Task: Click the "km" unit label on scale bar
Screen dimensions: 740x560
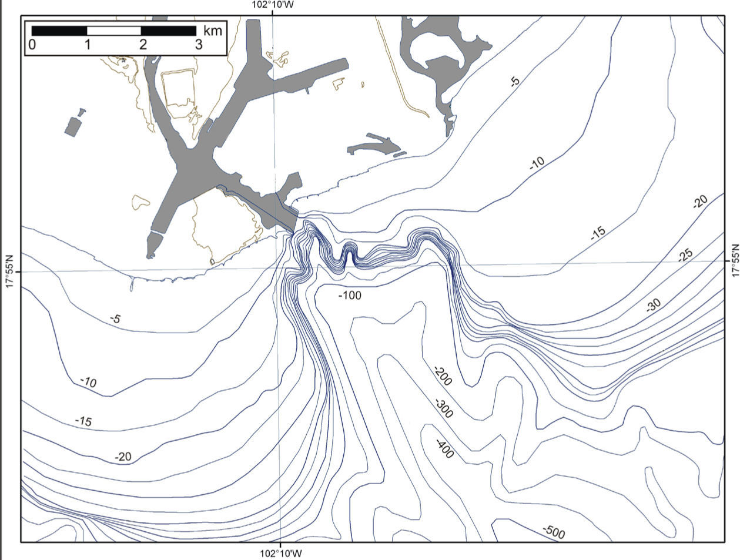Action: 212,30
